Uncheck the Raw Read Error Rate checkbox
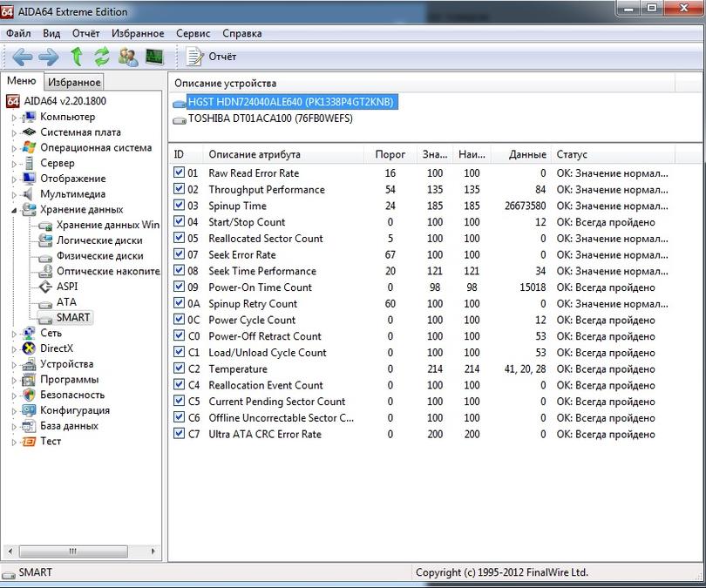 click(180, 172)
